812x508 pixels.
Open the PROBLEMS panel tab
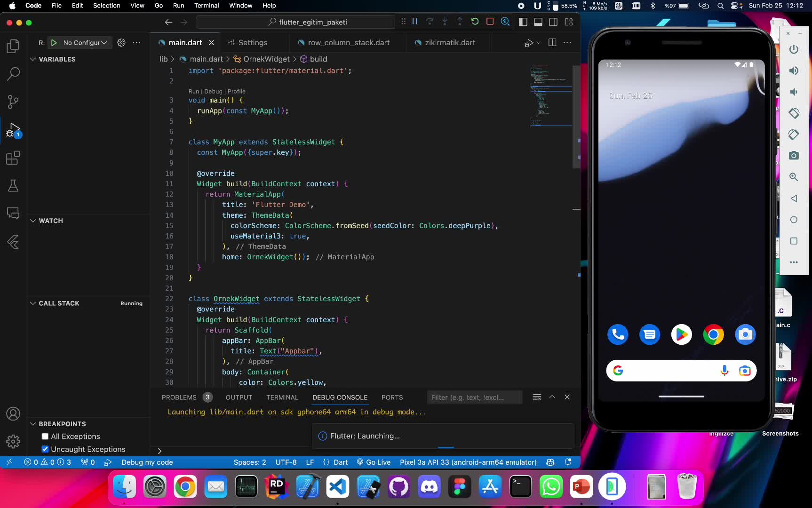(179, 397)
